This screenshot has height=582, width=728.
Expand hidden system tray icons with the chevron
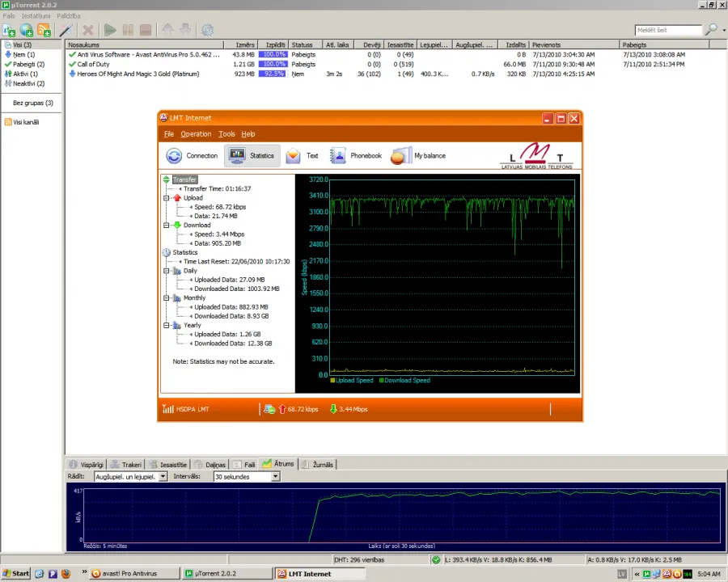point(637,574)
